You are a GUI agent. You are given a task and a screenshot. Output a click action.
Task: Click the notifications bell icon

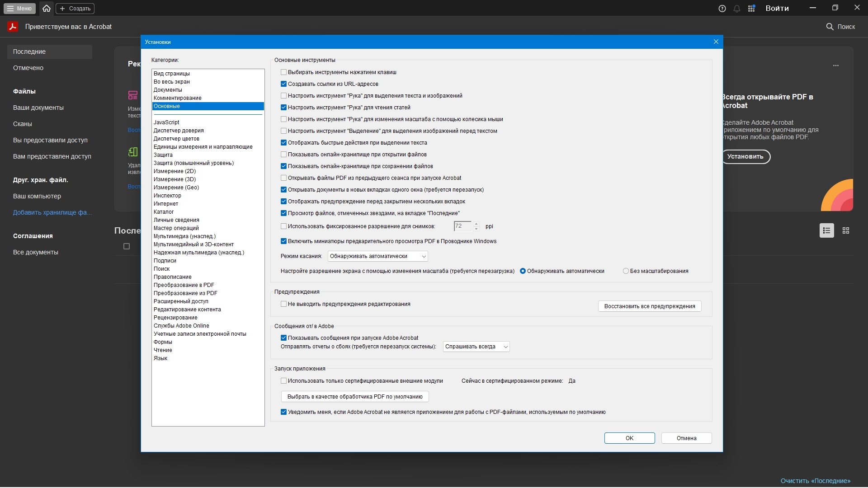736,9
